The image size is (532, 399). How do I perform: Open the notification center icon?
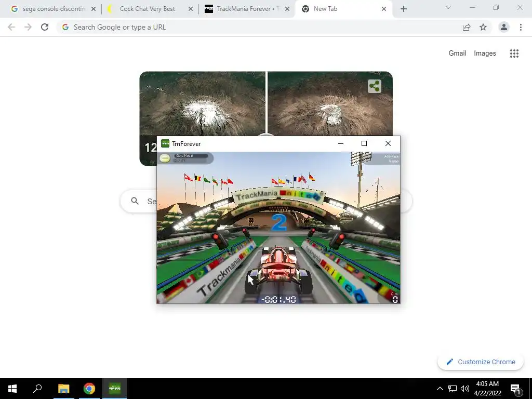tap(516, 389)
